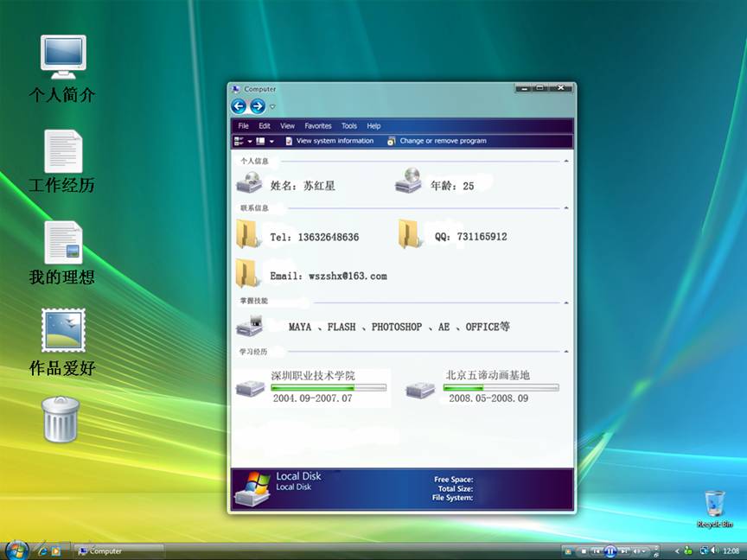Click the Local Disk Windows-logo drive icon
Viewport: 747px width, 560px height.
[252, 488]
